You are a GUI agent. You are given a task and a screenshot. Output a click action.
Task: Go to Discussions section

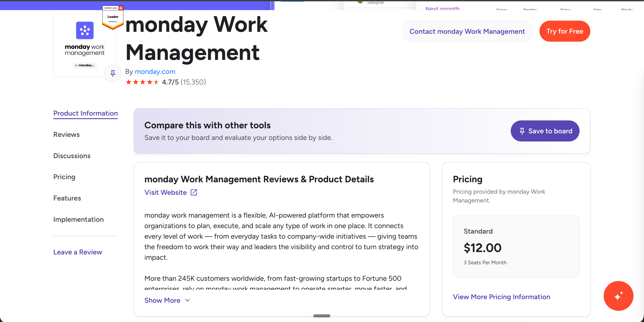[x=72, y=156]
